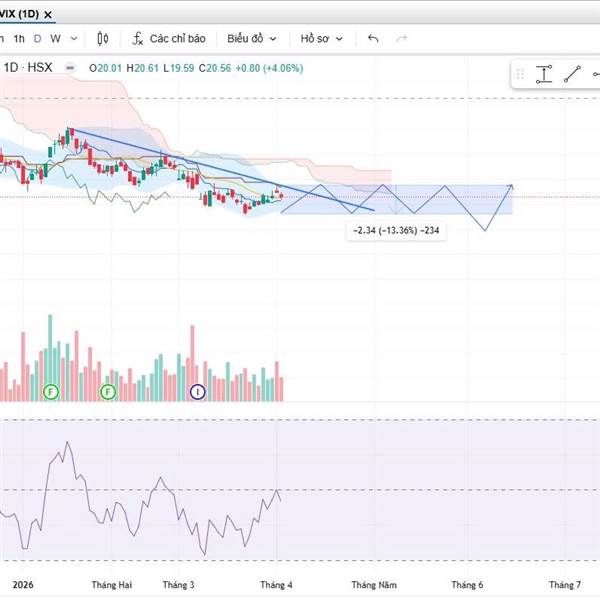Click the first green F event marker
600x600 pixels.
(51, 392)
